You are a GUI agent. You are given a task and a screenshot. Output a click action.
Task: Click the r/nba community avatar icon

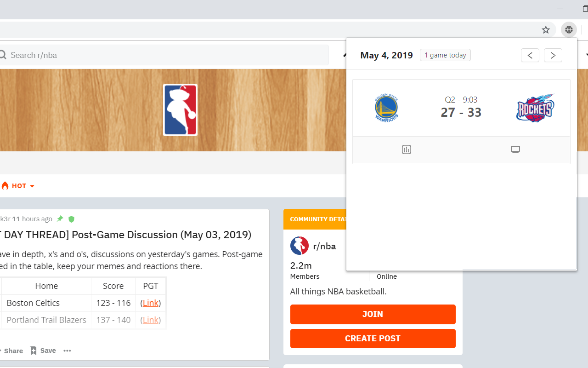tap(300, 246)
